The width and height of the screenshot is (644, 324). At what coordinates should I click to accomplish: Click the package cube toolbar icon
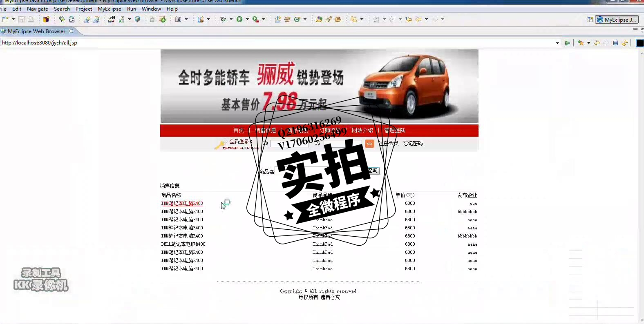[46, 19]
